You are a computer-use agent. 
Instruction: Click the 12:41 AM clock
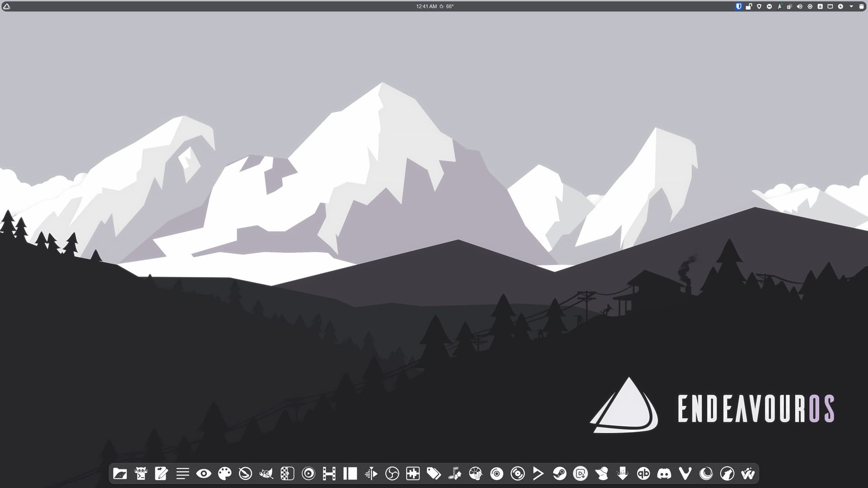[426, 6]
